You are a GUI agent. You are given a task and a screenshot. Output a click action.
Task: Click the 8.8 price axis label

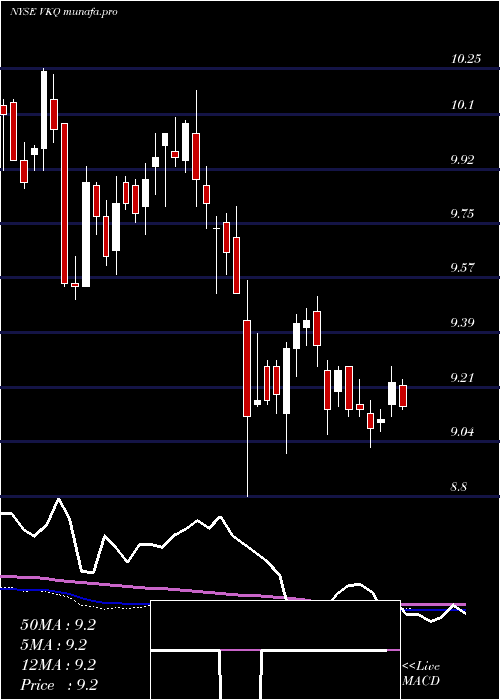[459, 487]
